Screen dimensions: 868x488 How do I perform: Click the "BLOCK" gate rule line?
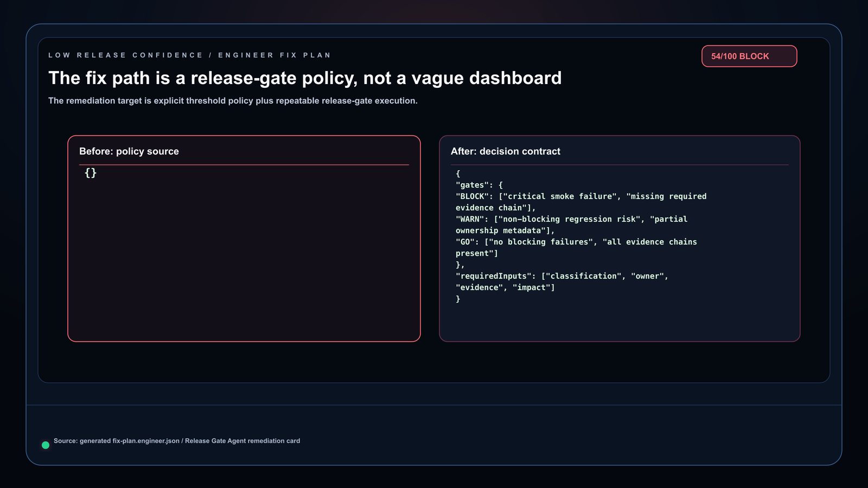coord(581,197)
